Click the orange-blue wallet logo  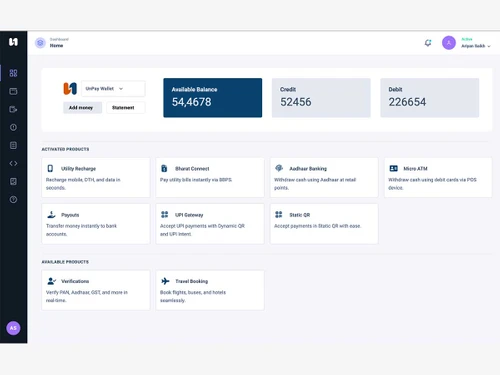tap(70, 89)
